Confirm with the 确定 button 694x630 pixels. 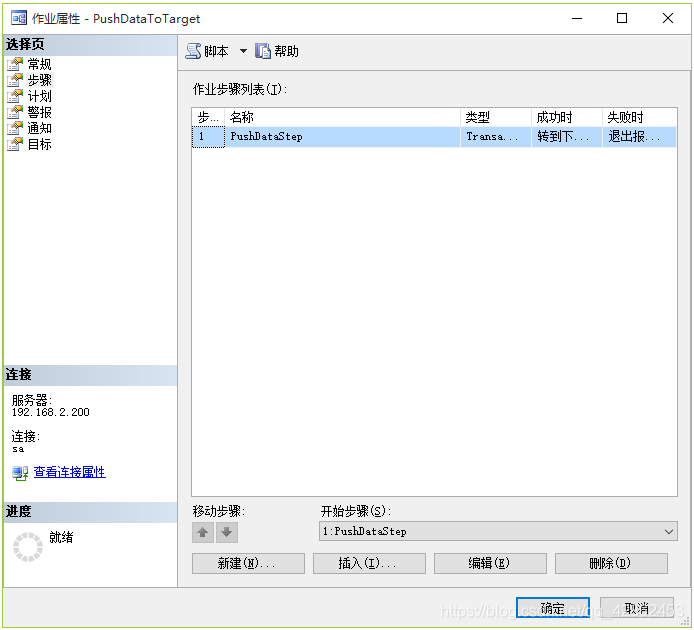553,607
